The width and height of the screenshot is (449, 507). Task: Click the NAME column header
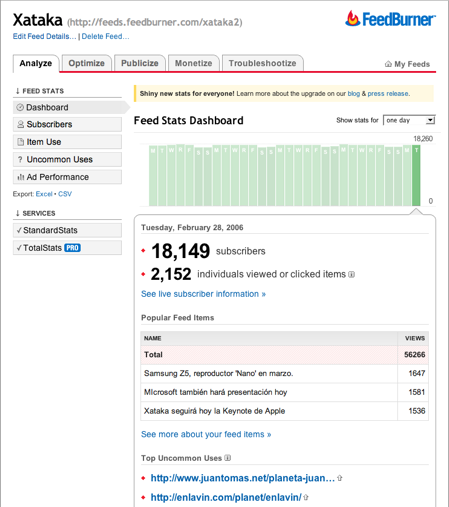[269, 338]
